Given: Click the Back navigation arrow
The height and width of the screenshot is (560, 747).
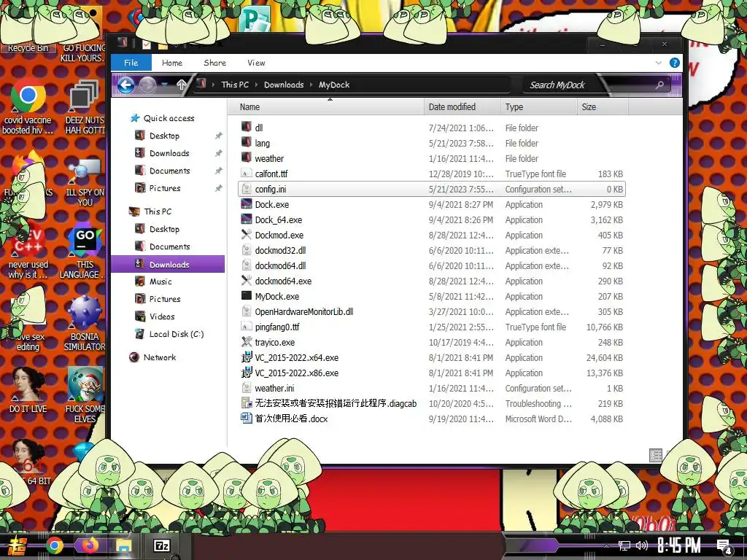Looking at the screenshot, I should [125, 85].
